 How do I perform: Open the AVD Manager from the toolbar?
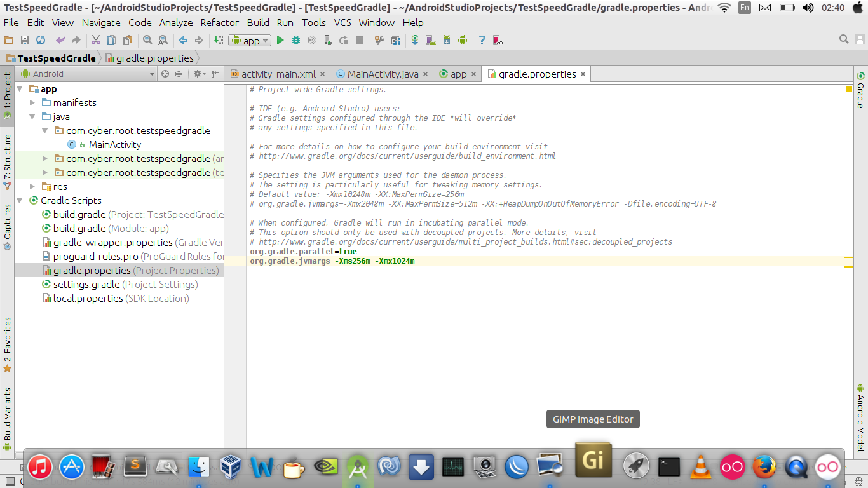(x=430, y=39)
